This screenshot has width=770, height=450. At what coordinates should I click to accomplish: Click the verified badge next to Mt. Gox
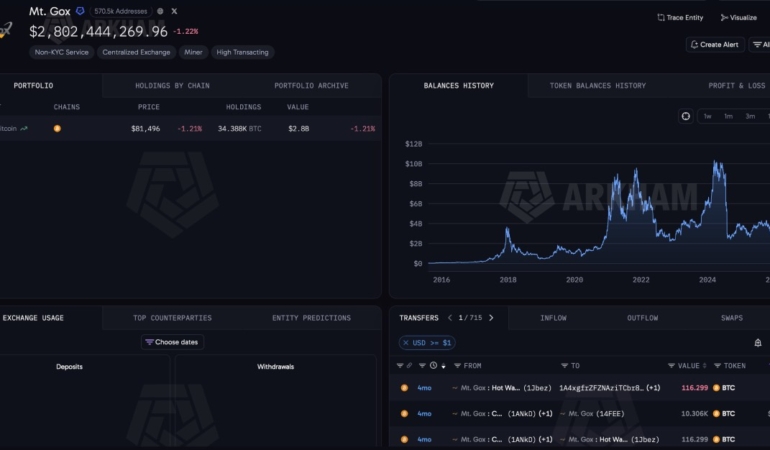pyautogui.click(x=80, y=11)
